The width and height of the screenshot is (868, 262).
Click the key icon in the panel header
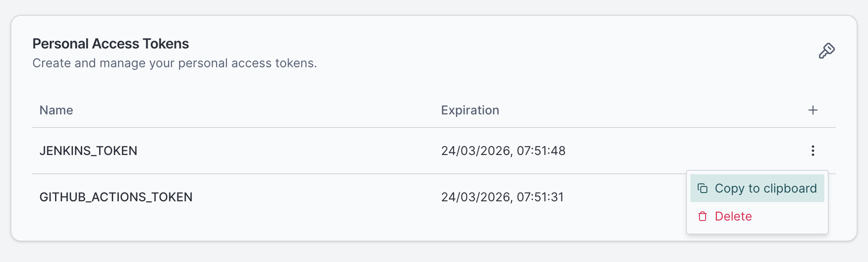827,49
